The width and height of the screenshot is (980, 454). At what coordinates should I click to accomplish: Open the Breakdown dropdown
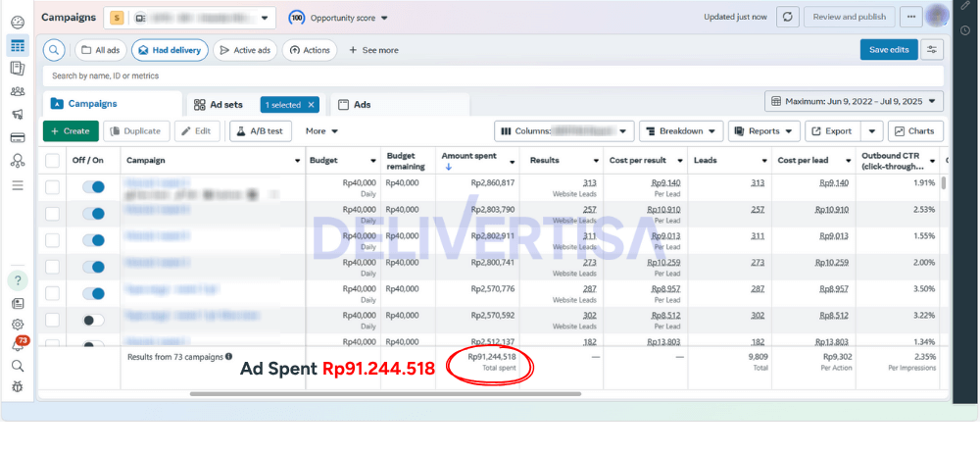coord(681,131)
